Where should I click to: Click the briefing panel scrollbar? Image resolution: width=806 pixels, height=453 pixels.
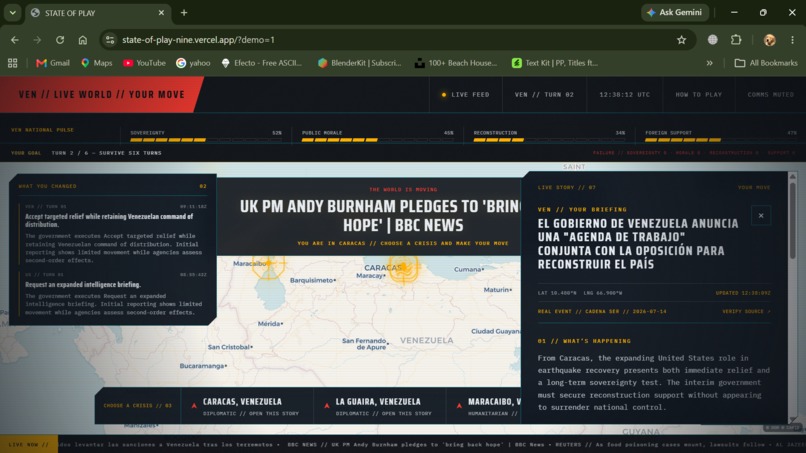[793, 221]
